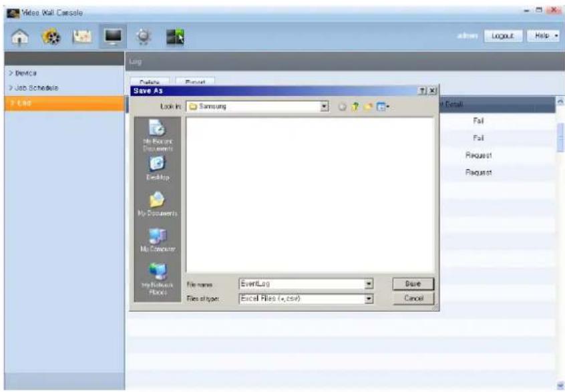Open My Computer in Save As sidebar
The image size is (565, 392).
pyautogui.click(x=158, y=240)
